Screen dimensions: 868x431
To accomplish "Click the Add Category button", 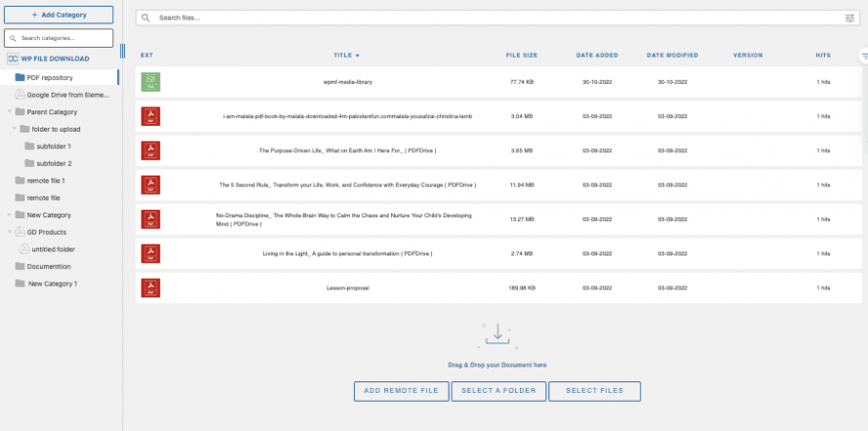I will [59, 16].
